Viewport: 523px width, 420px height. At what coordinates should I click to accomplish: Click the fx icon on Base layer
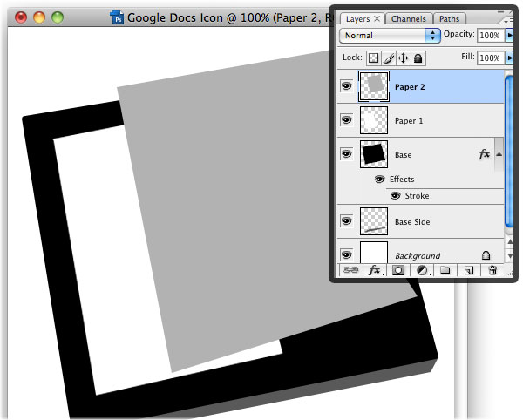484,154
